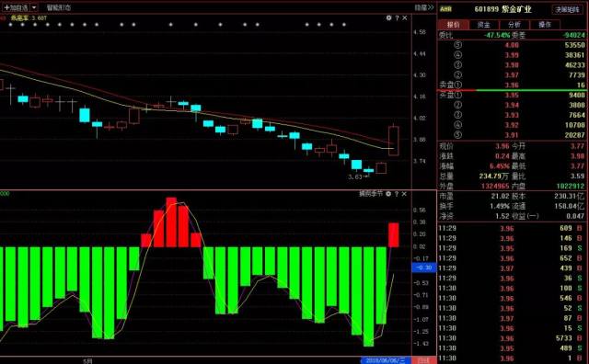Click the AHB badge beside stock code
Screen dimensions: 589x364
tap(445, 9)
